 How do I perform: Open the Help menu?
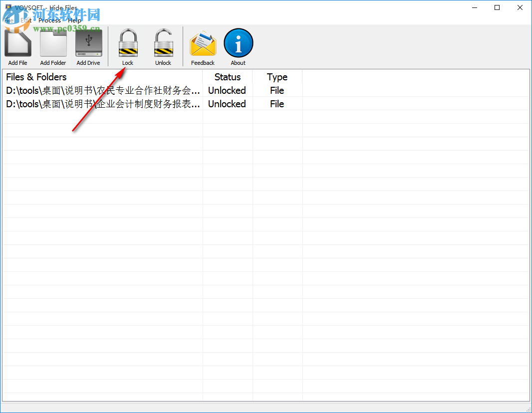point(74,20)
